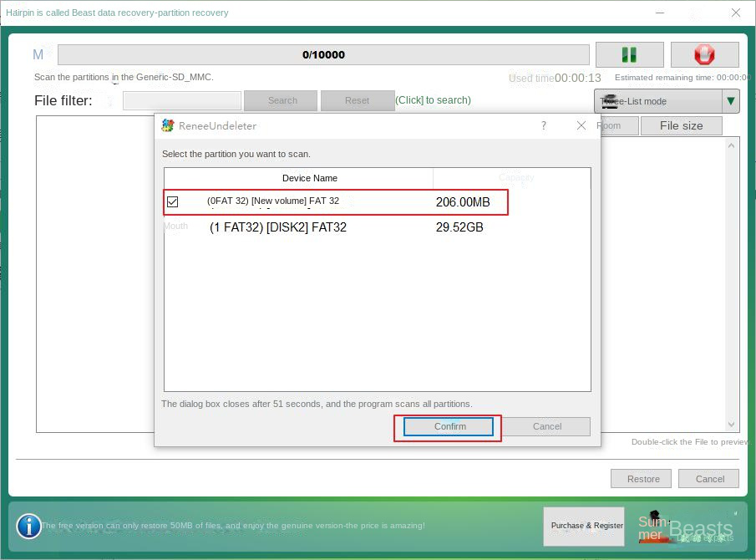Click the Summer Beasts logo at bottom right
Screen dimensions: 756x560
point(685,527)
